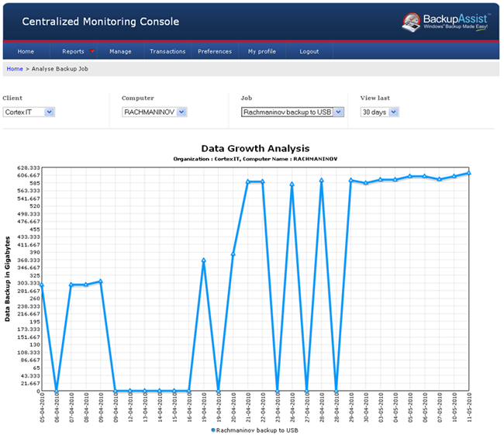Click the legend's blue series marker
Viewport: 504px width, 435px height.
[213, 430]
